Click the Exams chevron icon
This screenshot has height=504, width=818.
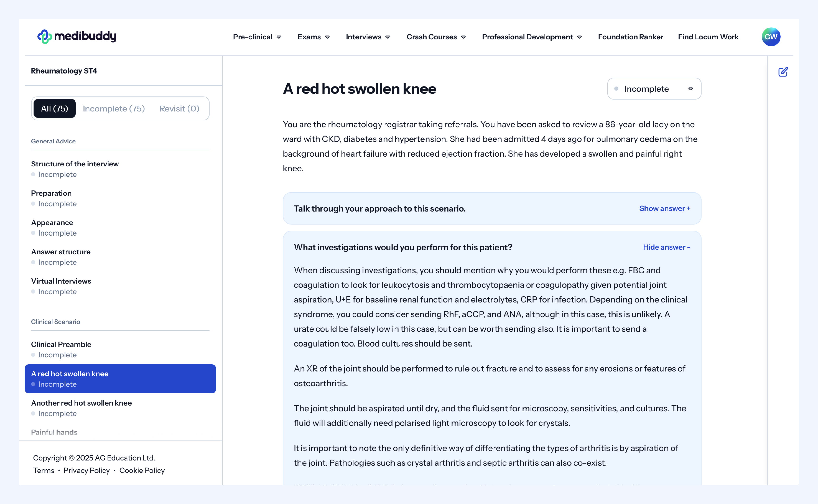[327, 37]
